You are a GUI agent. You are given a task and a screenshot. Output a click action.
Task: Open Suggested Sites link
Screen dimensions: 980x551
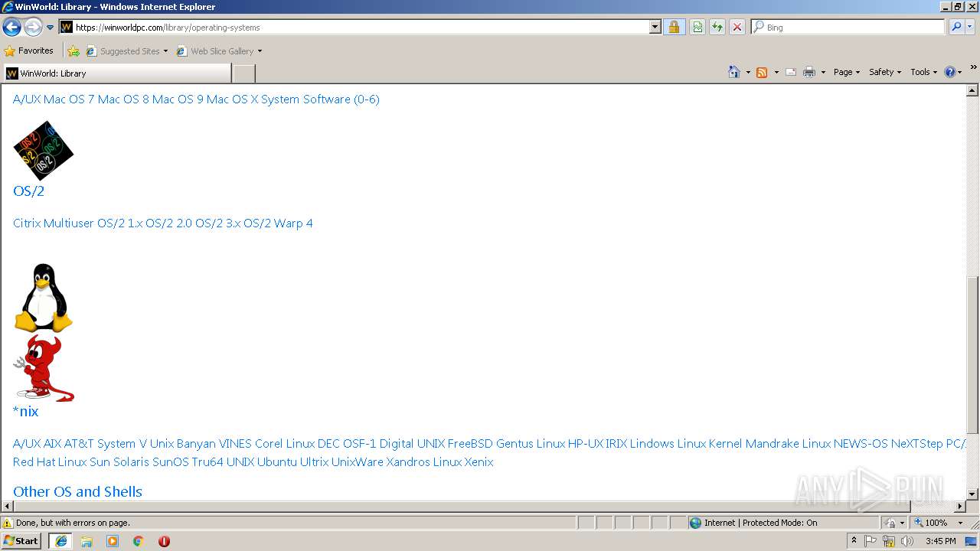pyautogui.click(x=126, y=51)
